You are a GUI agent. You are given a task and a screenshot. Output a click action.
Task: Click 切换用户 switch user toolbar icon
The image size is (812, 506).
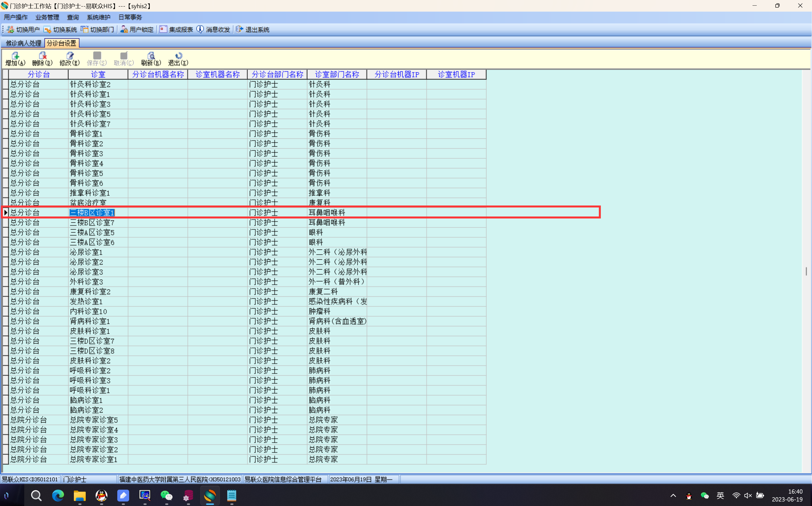23,30
